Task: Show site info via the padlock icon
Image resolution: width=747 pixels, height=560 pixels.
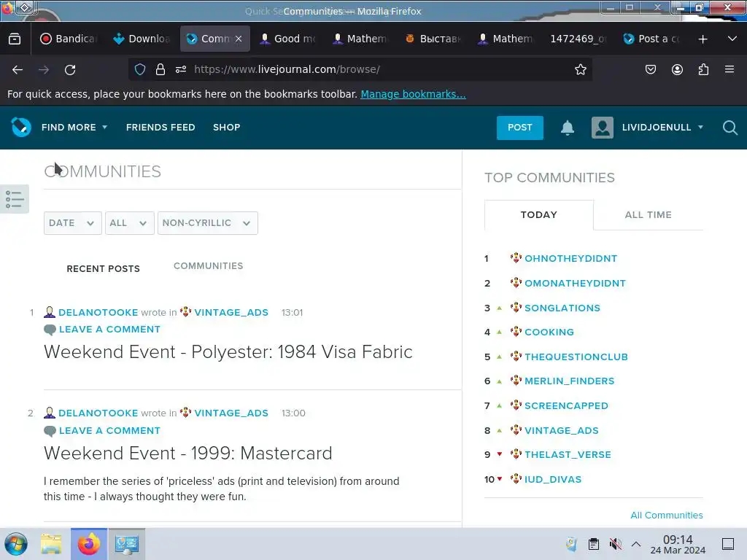Action: point(160,69)
